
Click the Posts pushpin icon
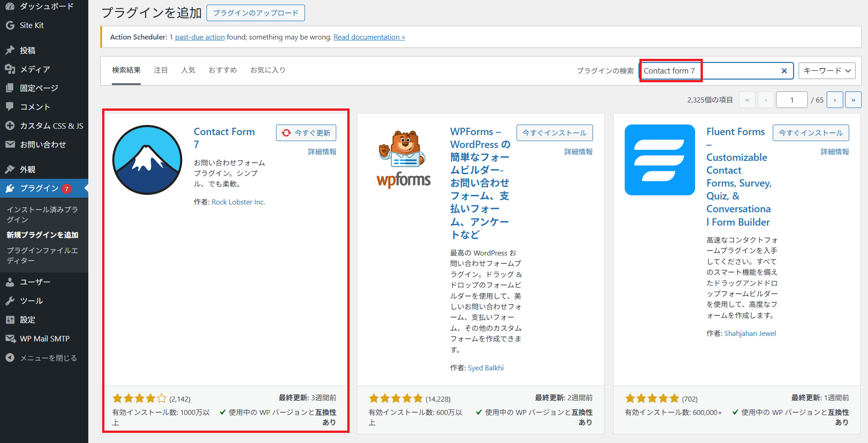tap(10, 50)
